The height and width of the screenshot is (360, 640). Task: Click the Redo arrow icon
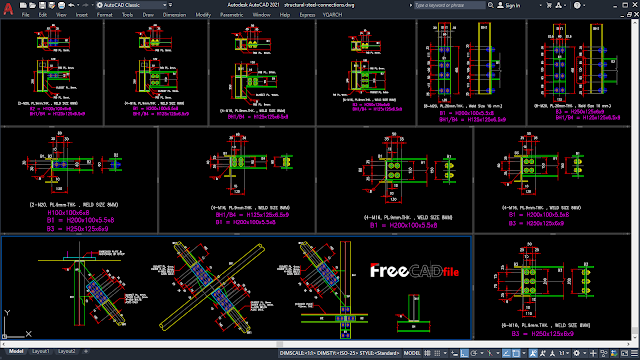click(85, 5)
